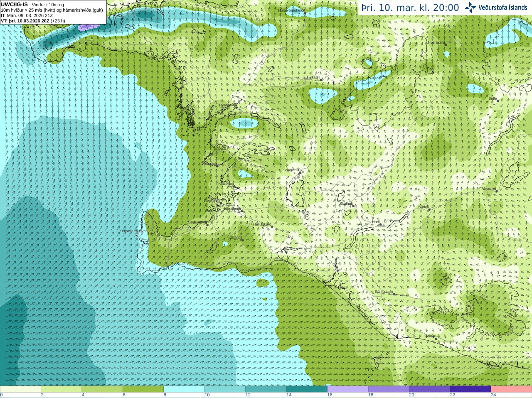The image size is (532, 398).
Task: Click the Hveravellir station label
Action: click(x=436, y=42)
